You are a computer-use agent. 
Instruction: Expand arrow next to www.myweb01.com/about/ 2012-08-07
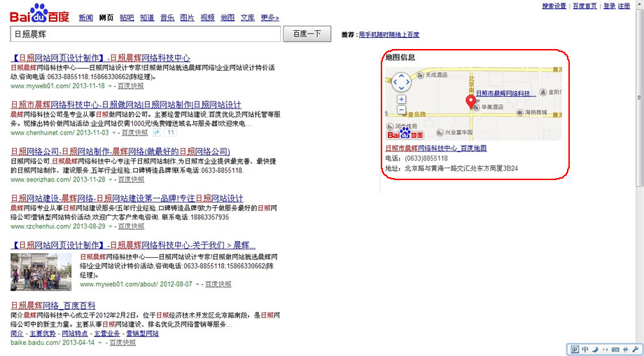pyautogui.click(x=197, y=285)
